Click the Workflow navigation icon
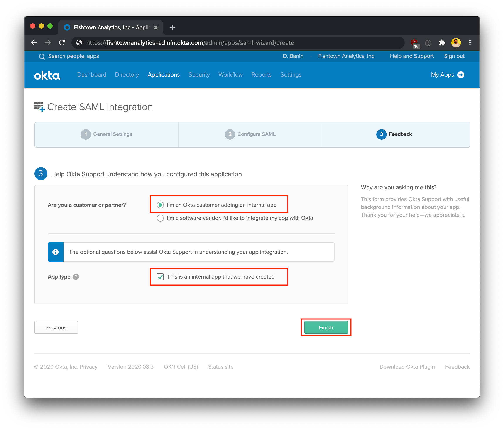 click(231, 74)
